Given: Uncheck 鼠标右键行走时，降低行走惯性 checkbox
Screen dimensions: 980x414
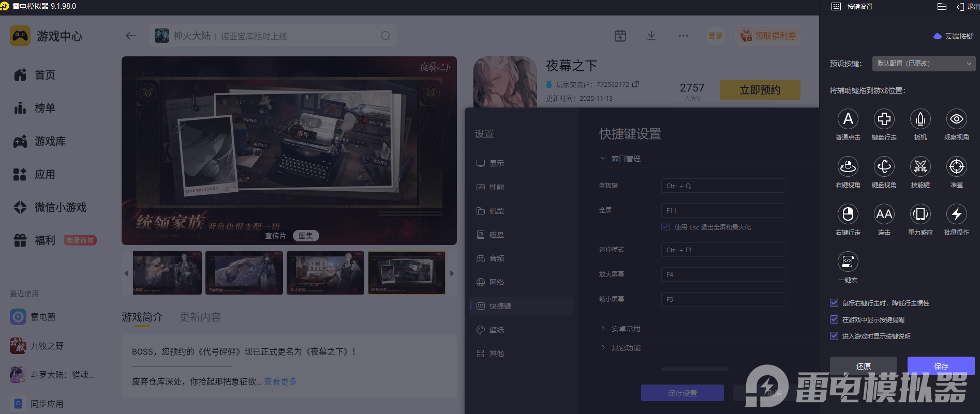Looking at the screenshot, I should pyautogui.click(x=834, y=303).
